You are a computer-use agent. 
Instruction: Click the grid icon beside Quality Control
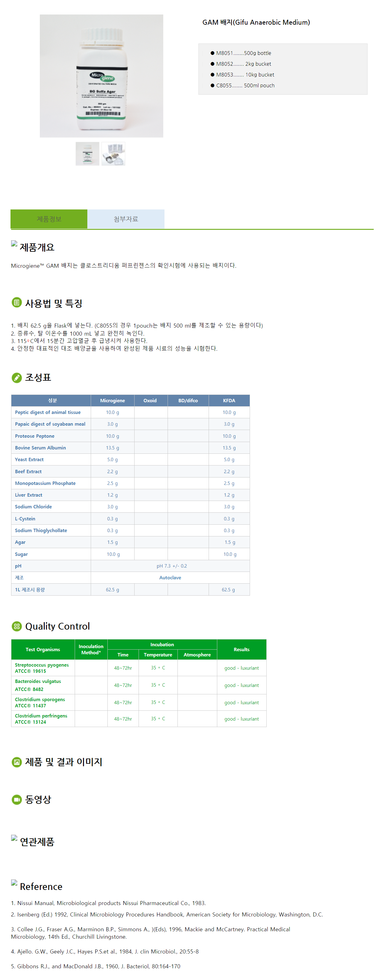coord(16,626)
